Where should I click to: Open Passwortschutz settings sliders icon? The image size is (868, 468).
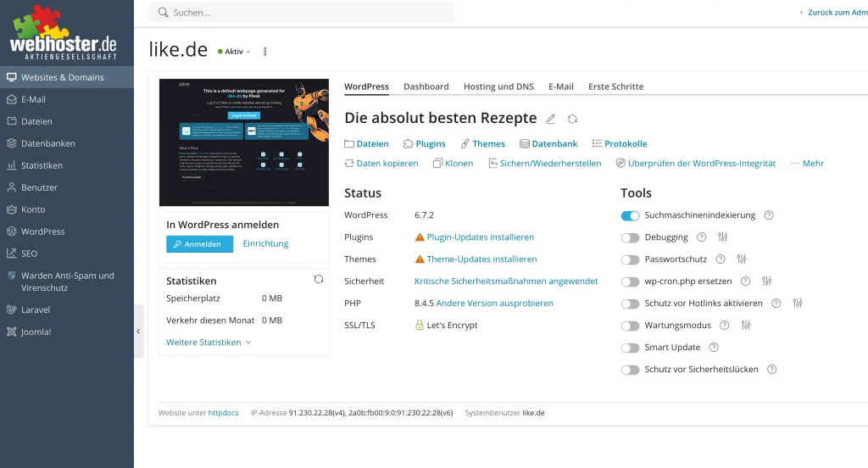tap(742, 259)
